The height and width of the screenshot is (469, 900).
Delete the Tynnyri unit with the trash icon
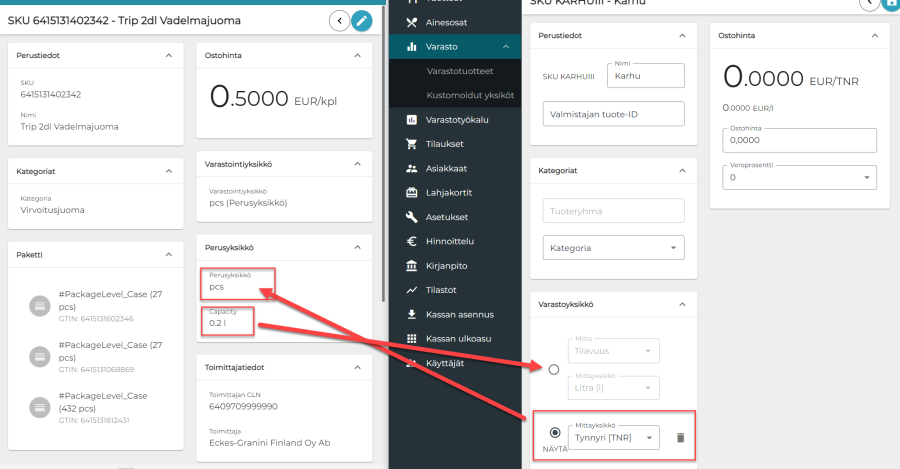[680, 437]
